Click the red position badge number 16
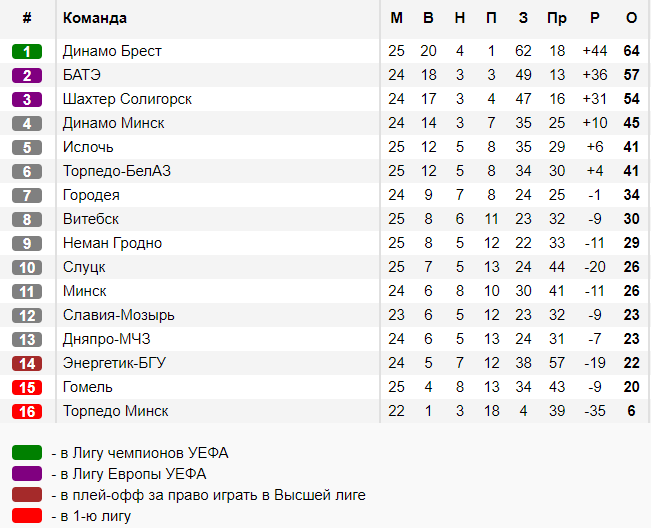The height and width of the screenshot is (528, 651). coord(27,411)
